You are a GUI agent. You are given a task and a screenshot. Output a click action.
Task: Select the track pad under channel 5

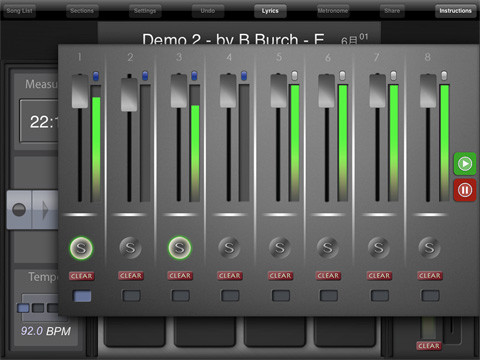pyautogui.click(x=281, y=296)
